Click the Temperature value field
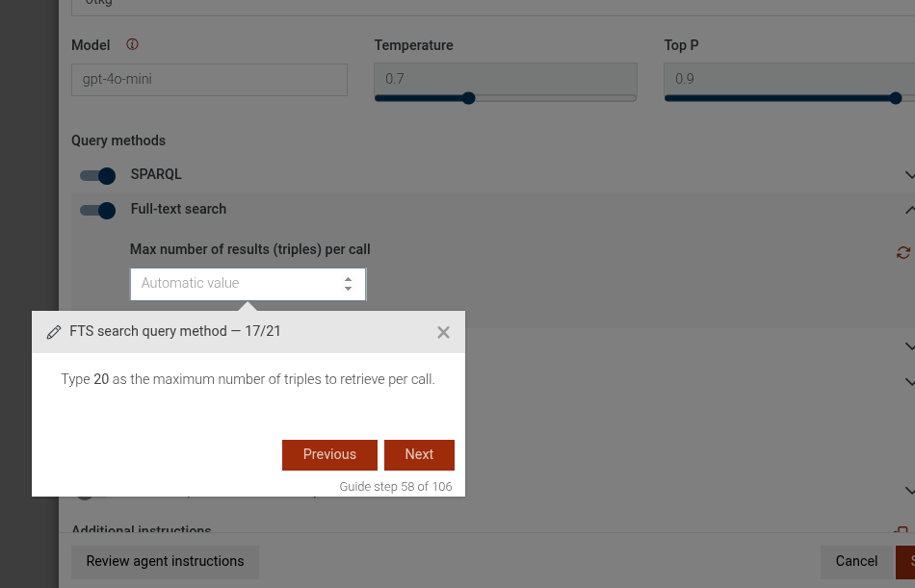Screen dimensions: 915x588 505,79
